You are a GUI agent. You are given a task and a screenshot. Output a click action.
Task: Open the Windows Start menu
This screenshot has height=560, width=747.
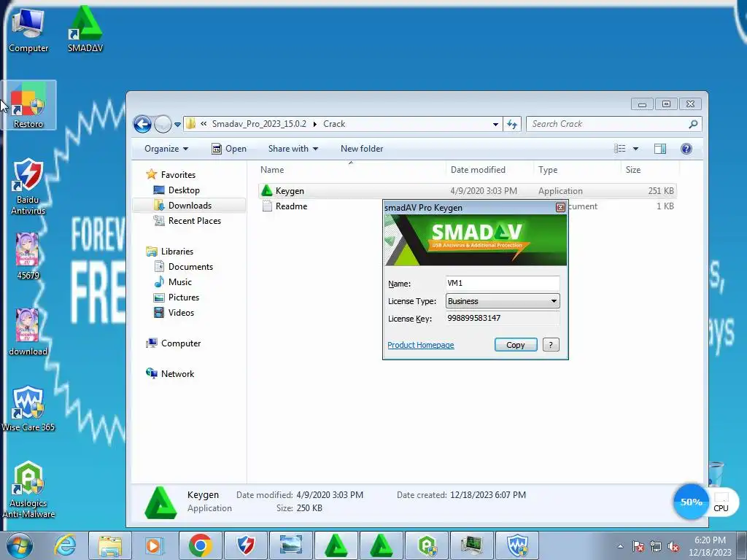pos(19,545)
